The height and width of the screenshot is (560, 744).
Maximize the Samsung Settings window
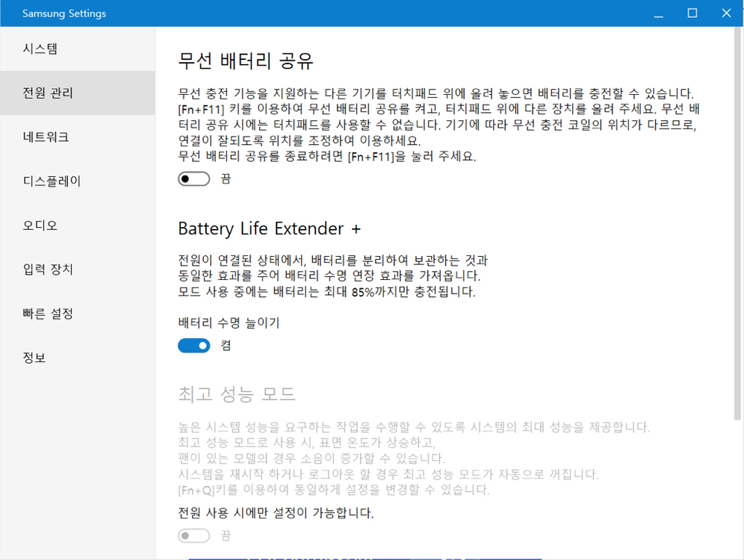691,13
